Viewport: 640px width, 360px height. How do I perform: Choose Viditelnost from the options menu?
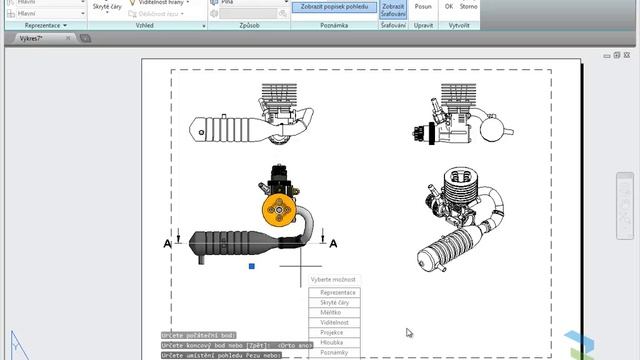point(334,322)
